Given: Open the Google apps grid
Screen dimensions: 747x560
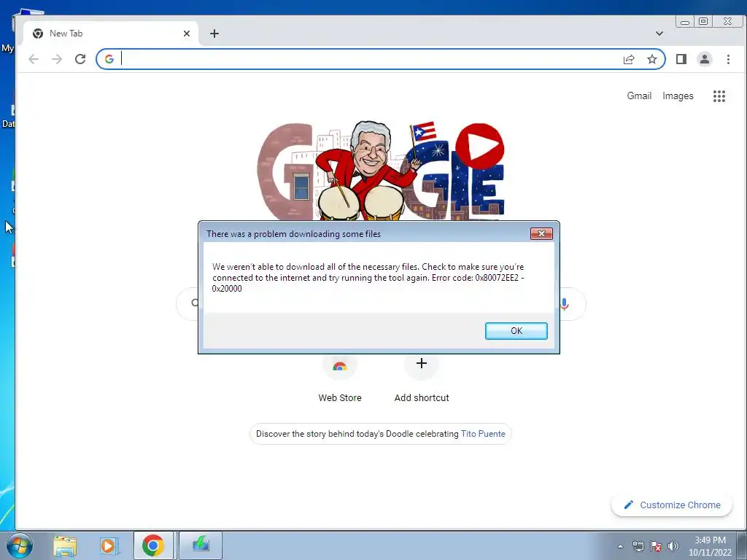Looking at the screenshot, I should pyautogui.click(x=719, y=96).
